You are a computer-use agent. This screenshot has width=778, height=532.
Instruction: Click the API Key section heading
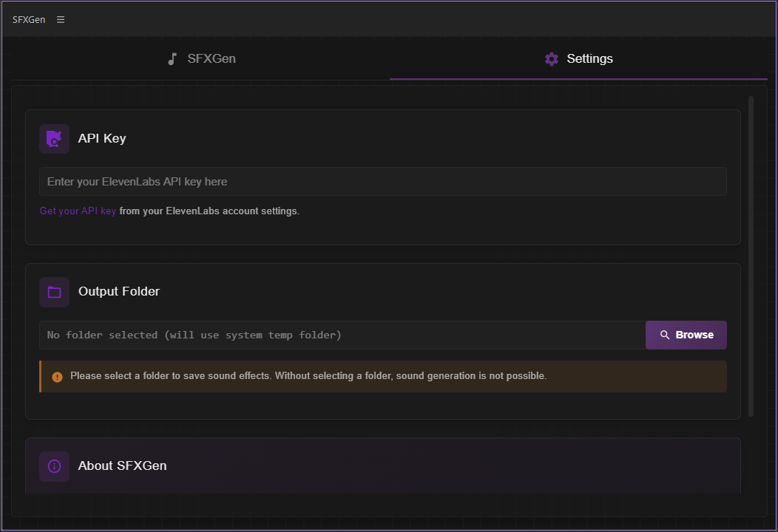click(x=102, y=139)
